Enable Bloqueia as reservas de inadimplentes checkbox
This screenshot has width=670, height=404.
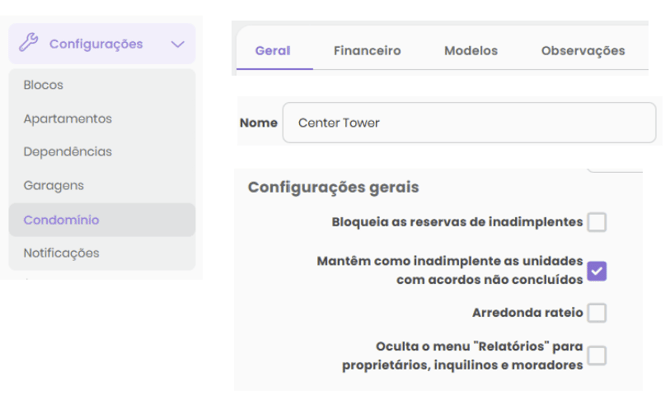pyautogui.click(x=597, y=222)
